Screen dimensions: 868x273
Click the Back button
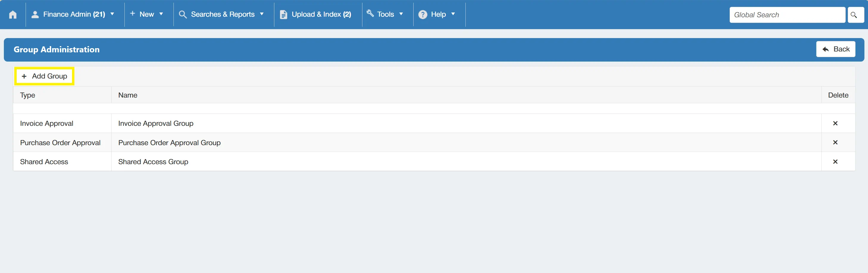[835, 49]
